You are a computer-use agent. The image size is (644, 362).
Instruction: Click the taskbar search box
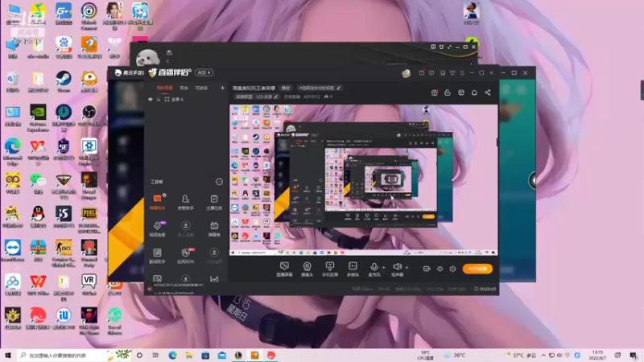(72, 355)
